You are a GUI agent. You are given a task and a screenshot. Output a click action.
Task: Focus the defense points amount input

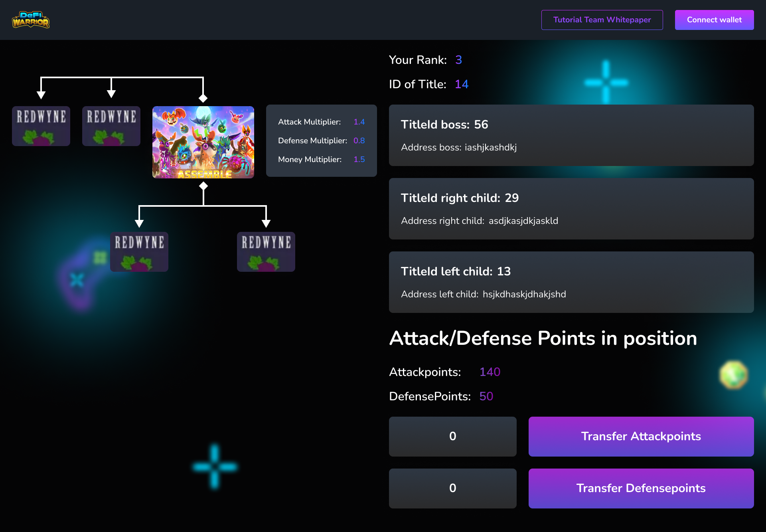[452, 488]
